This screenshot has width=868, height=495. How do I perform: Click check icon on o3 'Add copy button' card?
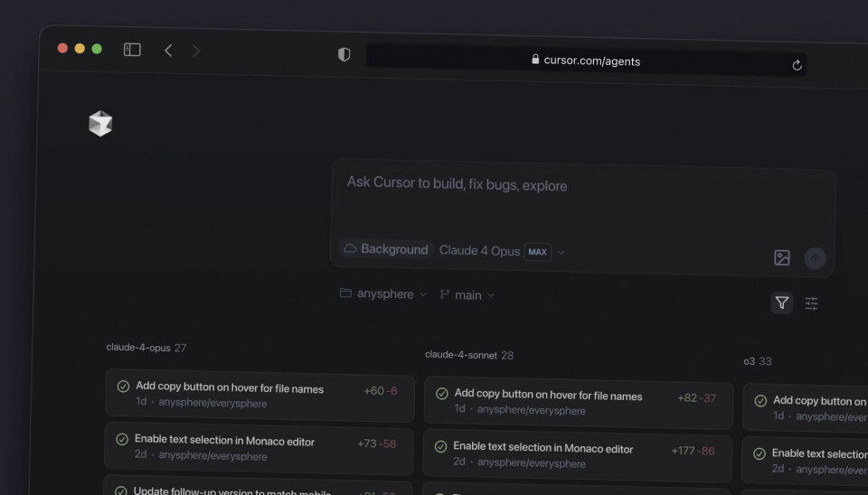tap(760, 400)
